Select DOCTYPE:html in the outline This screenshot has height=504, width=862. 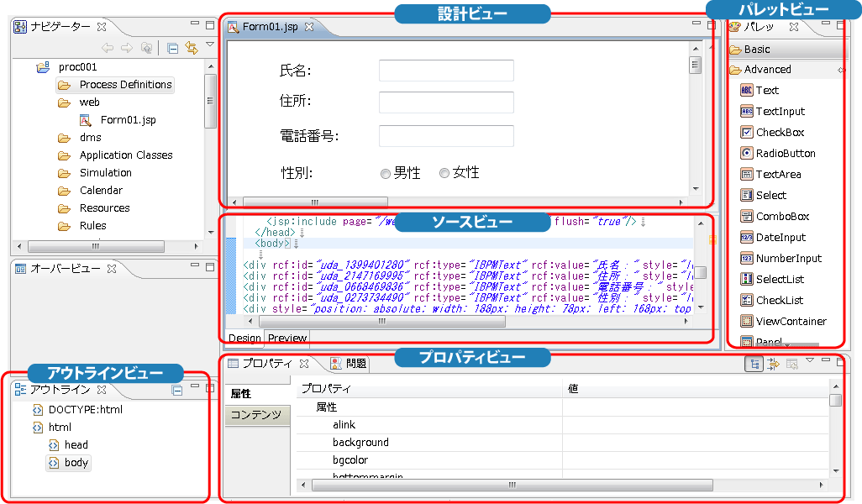coord(77,410)
